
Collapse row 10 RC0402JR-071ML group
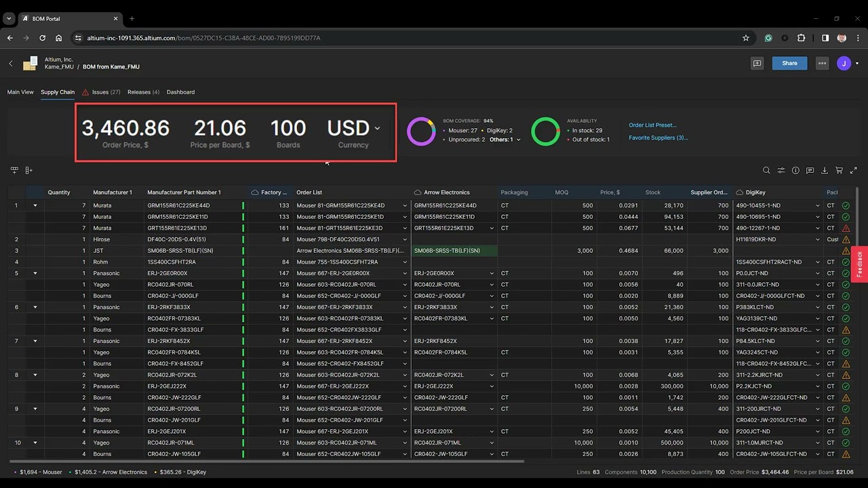coord(35,443)
